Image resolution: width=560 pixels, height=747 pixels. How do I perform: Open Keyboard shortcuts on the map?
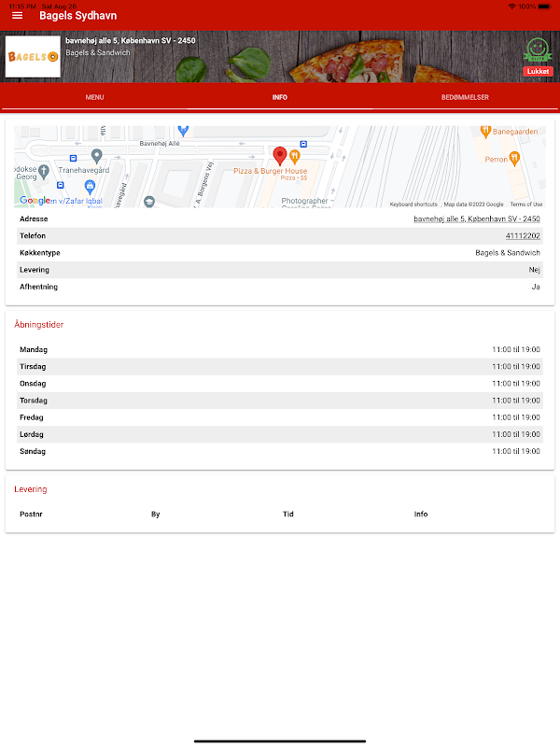(x=413, y=204)
